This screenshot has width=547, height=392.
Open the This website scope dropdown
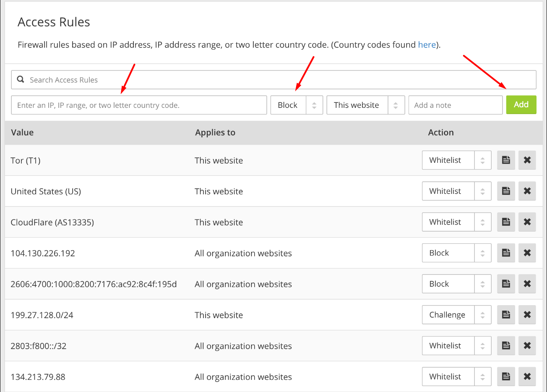[x=366, y=105]
